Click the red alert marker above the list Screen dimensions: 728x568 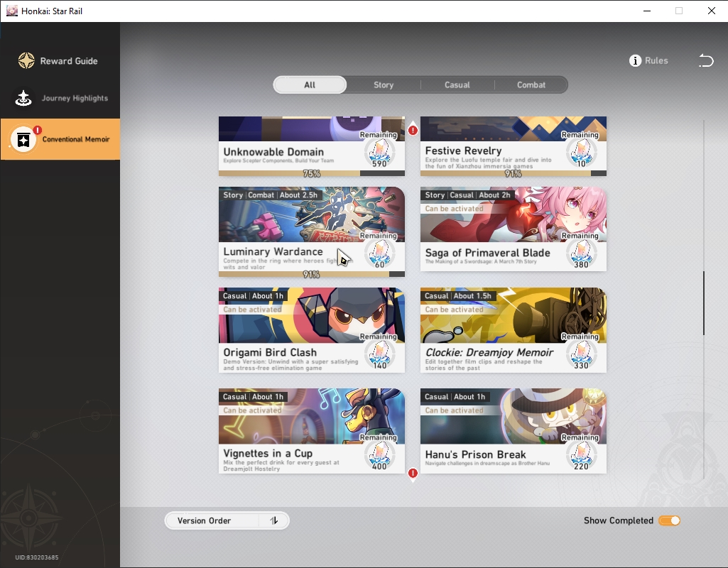click(x=413, y=131)
